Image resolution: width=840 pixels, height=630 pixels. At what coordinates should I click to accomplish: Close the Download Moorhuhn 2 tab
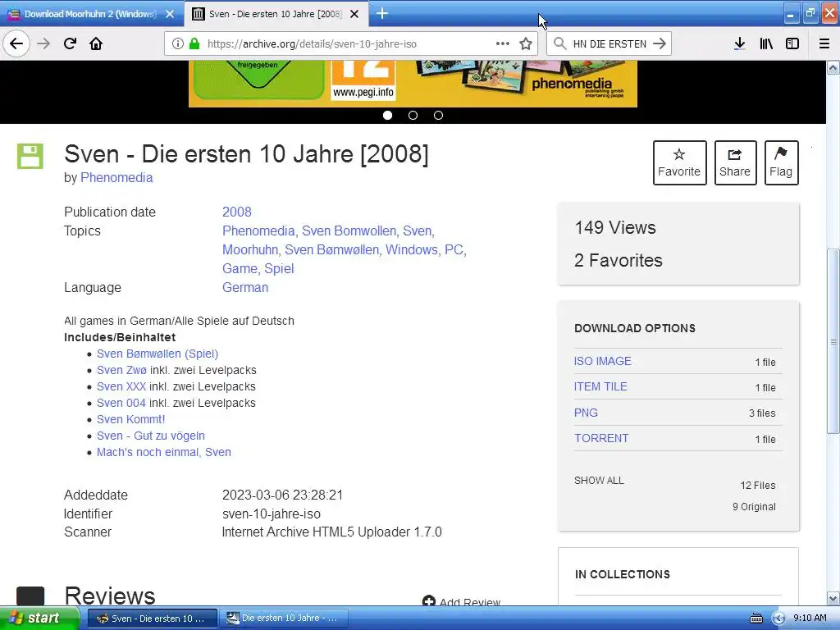click(x=170, y=14)
